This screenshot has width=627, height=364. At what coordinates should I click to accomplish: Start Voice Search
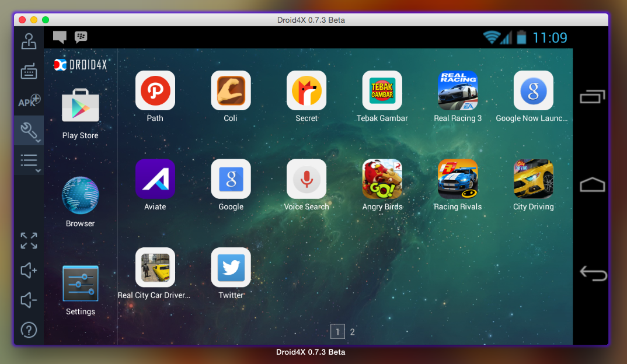click(306, 179)
